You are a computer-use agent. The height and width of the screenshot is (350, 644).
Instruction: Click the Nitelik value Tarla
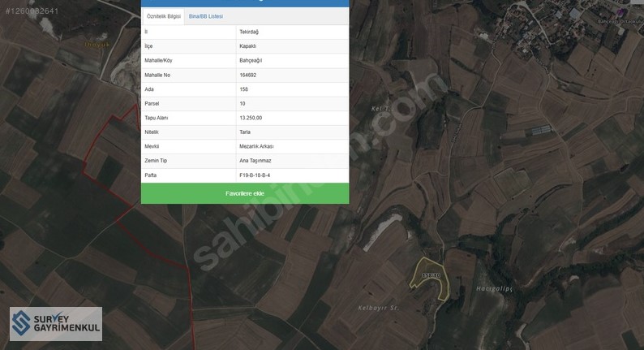click(x=245, y=132)
